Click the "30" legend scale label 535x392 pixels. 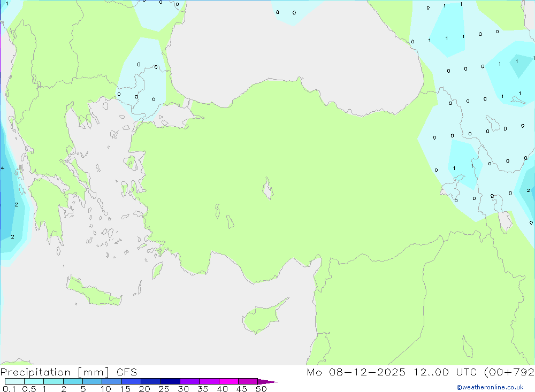[x=184, y=389]
